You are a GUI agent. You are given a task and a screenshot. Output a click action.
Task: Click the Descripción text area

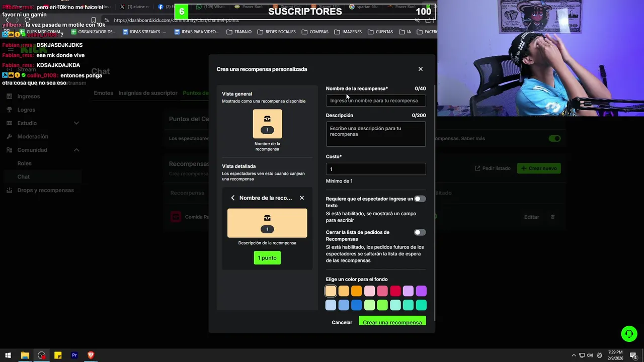376,134
